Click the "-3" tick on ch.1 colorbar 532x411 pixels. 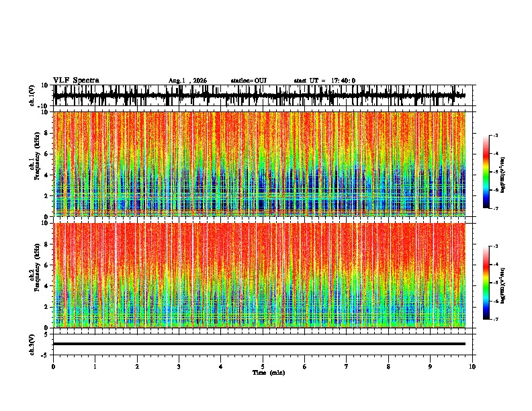(495, 135)
